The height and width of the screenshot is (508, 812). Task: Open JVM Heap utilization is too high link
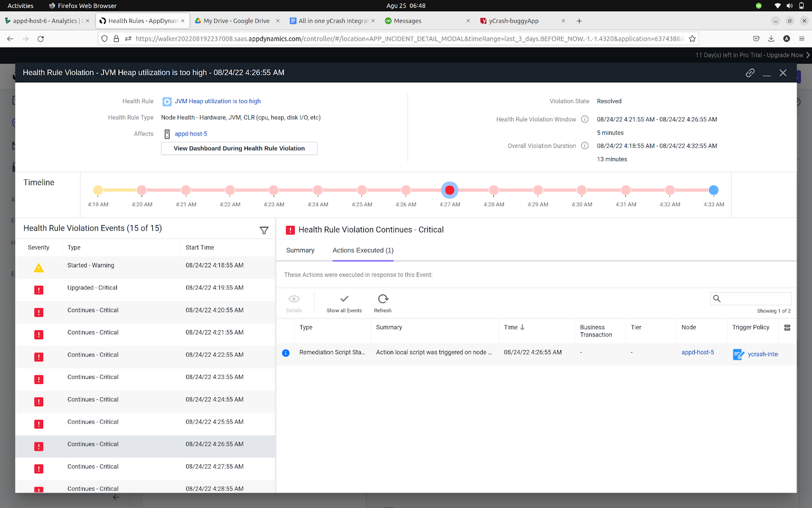pyautogui.click(x=218, y=102)
